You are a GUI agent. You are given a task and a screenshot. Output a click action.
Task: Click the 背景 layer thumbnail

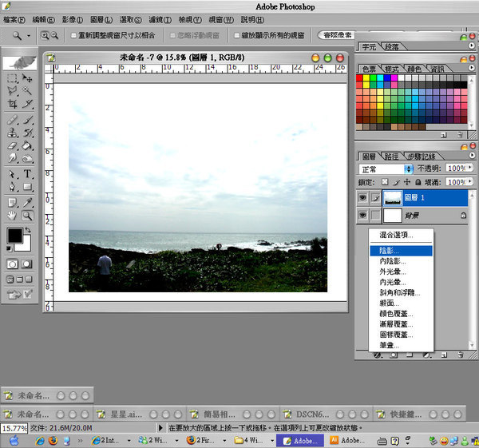point(394,216)
